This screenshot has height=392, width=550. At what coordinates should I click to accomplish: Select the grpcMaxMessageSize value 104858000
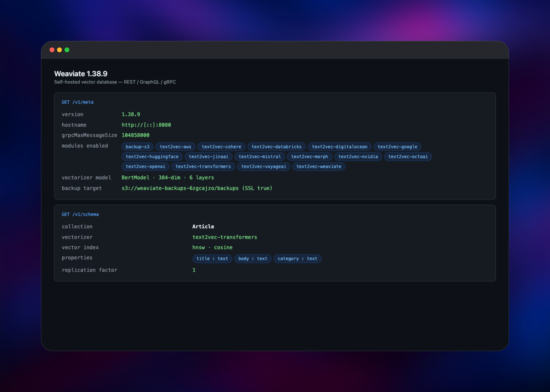[x=135, y=135]
